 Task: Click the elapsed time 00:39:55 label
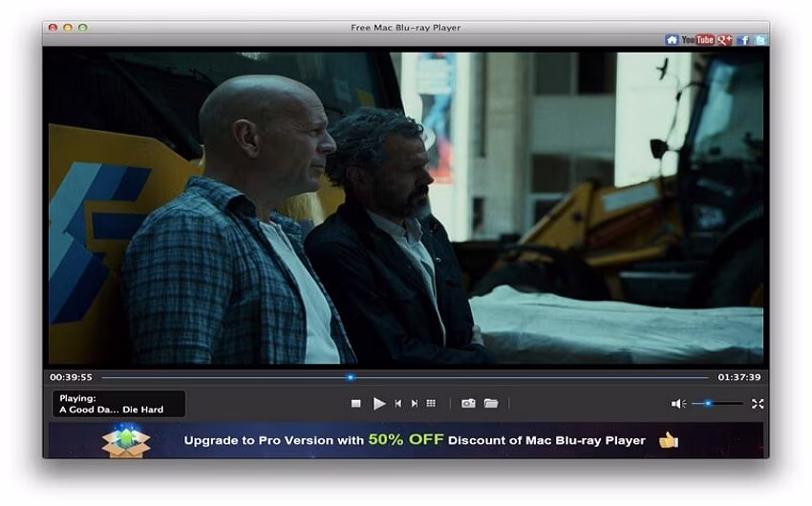point(71,378)
